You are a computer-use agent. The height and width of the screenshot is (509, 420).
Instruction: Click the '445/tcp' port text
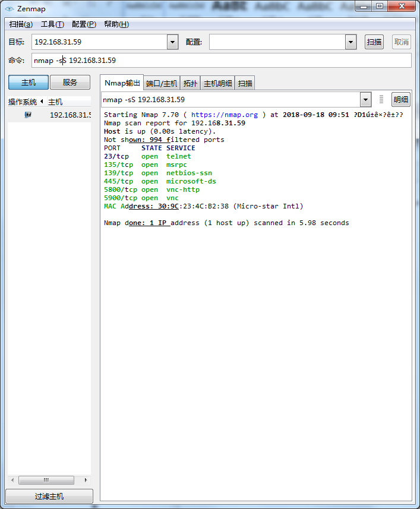[118, 182]
